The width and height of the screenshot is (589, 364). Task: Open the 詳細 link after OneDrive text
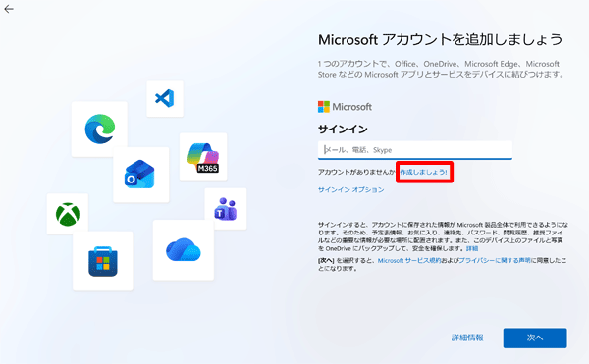tap(472, 248)
